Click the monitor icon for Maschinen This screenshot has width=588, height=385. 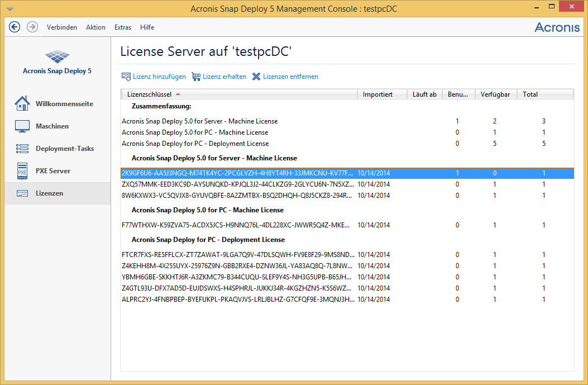coord(22,126)
